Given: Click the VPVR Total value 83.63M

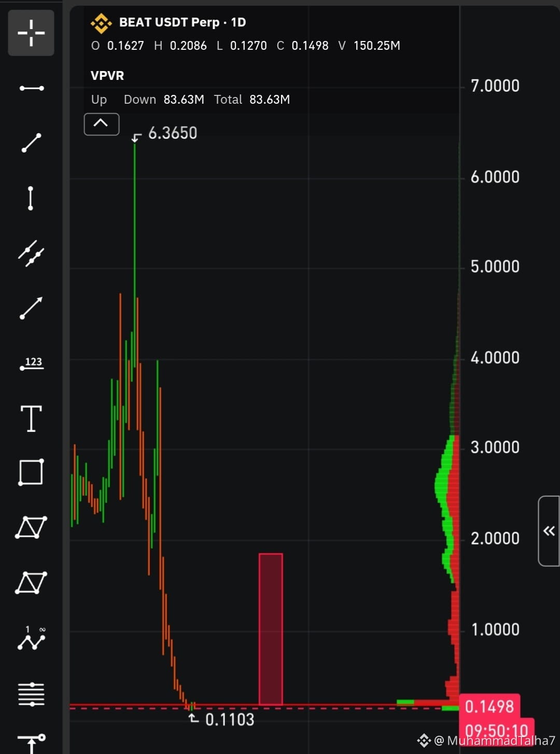Looking at the screenshot, I should pos(270,100).
